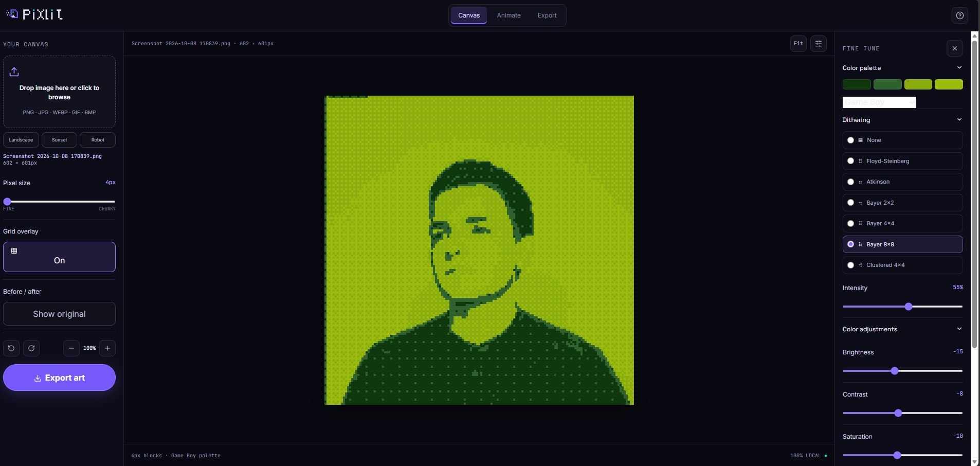
Task: Select Floyd-Steinberg dithering
Action: [x=902, y=161]
